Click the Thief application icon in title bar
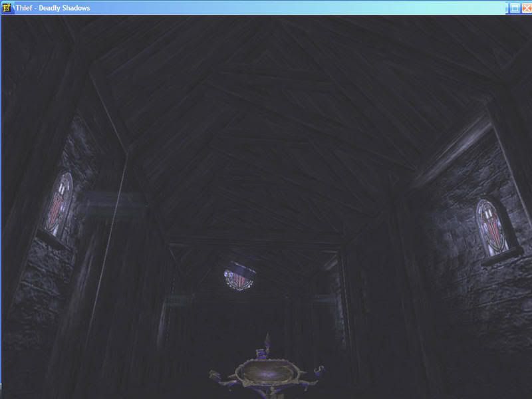 pos(7,8)
